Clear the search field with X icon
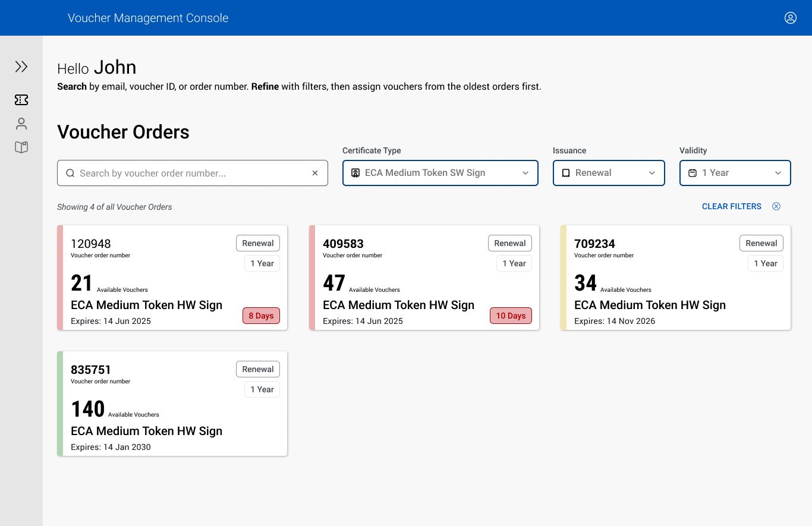The height and width of the screenshot is (526, 812). click(x=315, y=173)
